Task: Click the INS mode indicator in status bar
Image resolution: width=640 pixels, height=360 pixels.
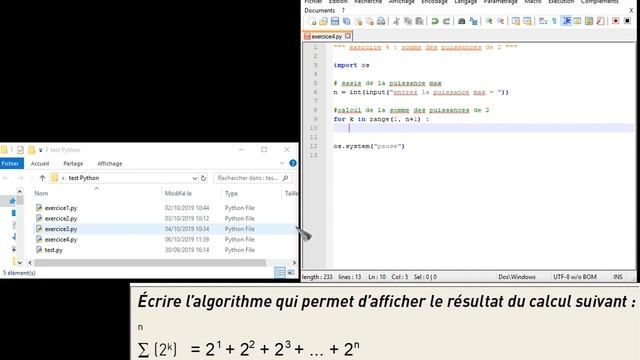Action: point(618,277)
